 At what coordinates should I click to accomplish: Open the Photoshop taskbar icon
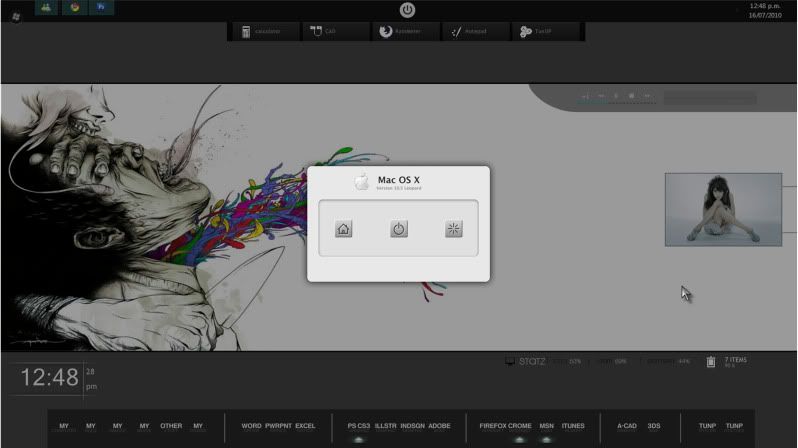pos(101,7)
